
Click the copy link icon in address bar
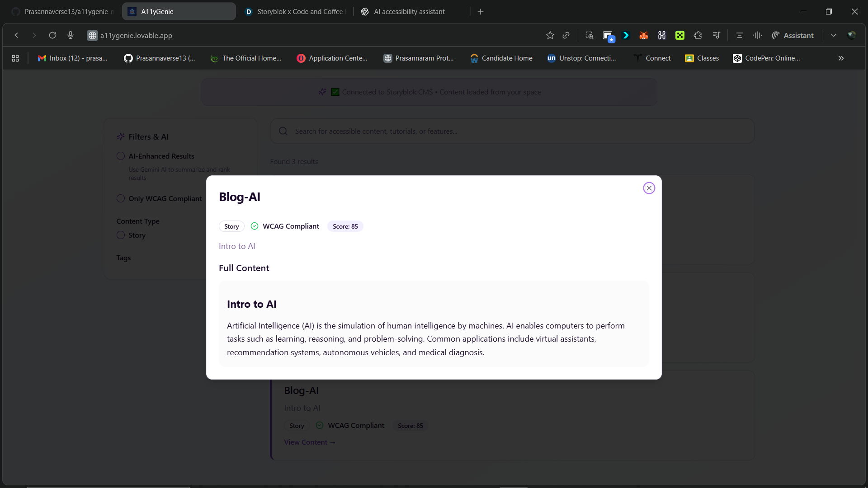point(566,35)
